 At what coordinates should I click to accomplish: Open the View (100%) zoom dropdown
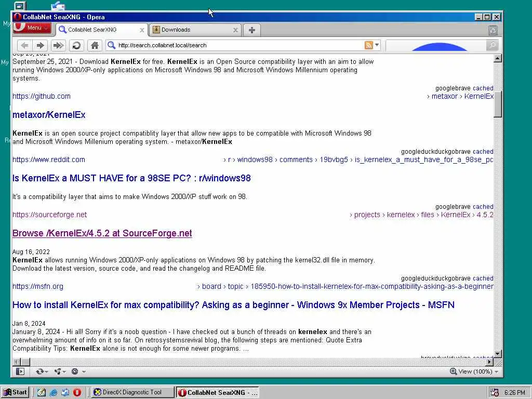point(478,371)
